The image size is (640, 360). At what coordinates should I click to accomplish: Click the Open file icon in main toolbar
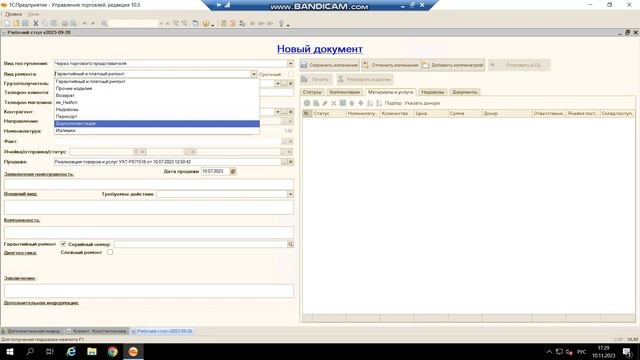(x=16, y=24)
